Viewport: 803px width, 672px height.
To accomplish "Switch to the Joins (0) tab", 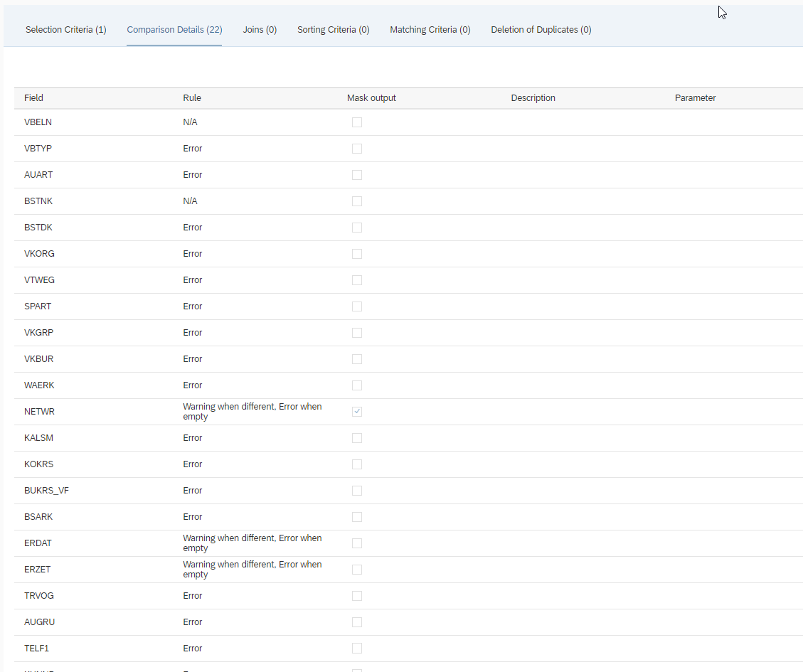I will click(260, 30).
